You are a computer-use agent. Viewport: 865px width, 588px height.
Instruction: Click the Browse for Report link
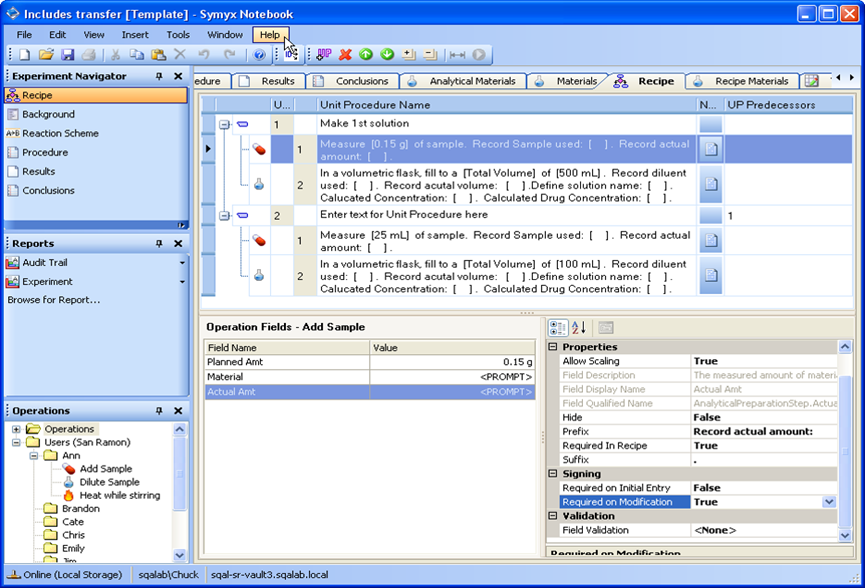[x=54, y=300]
